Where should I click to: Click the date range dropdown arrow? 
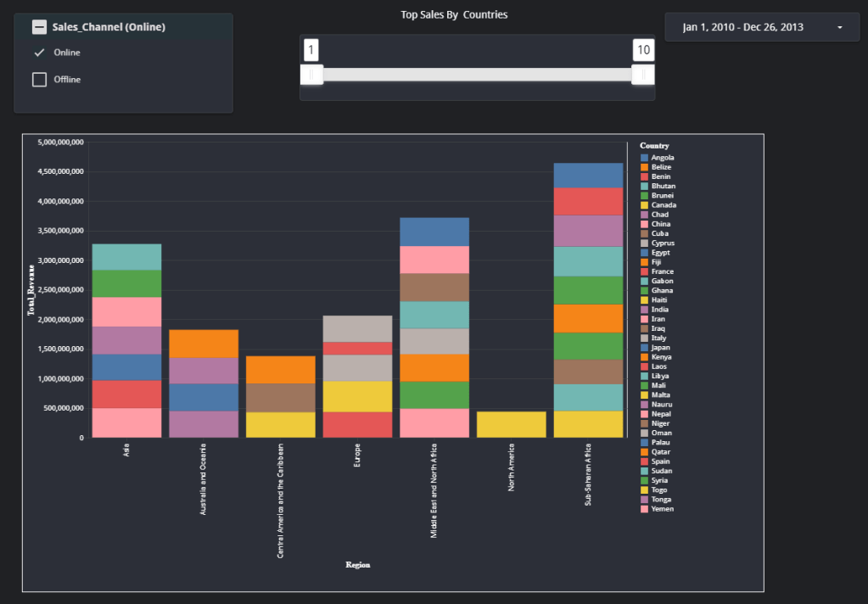click(x=839, y=28)
